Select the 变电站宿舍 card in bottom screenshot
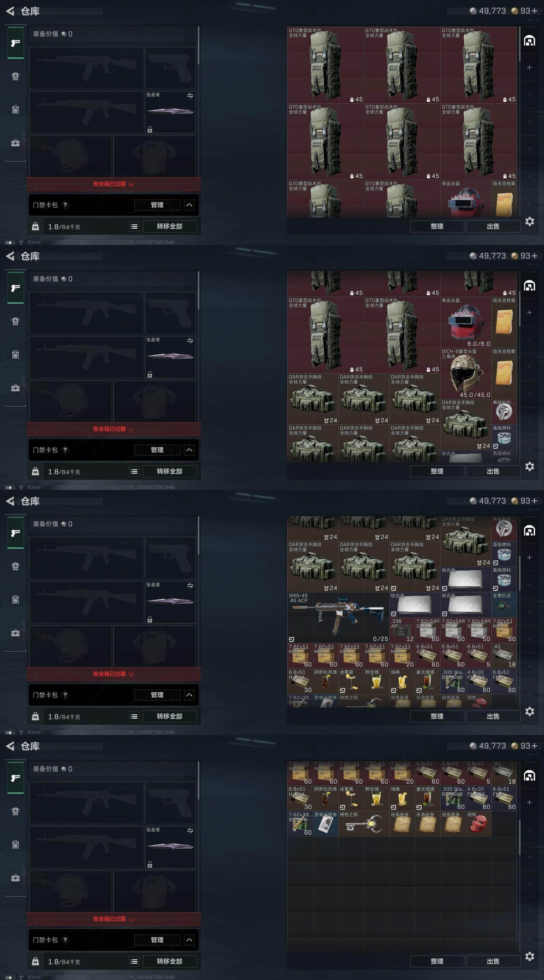Screen dimensions: 544x980 [325, 824]
